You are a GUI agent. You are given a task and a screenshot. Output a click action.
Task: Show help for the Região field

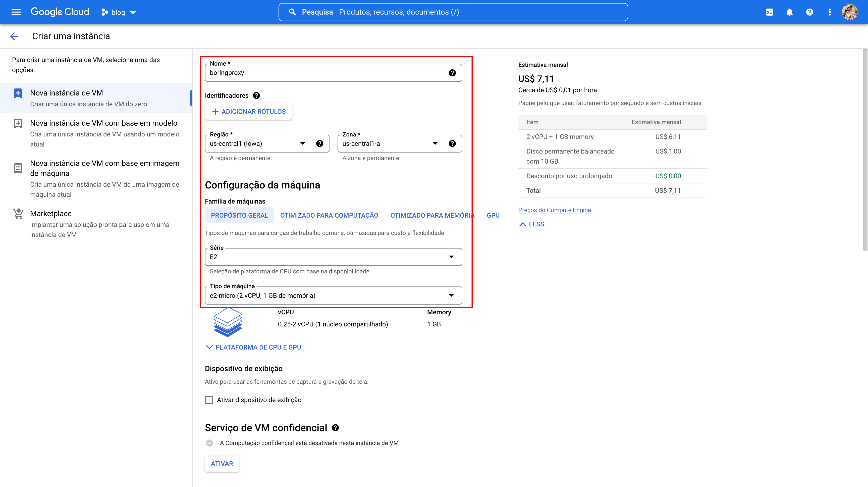[x=319, y=143]
